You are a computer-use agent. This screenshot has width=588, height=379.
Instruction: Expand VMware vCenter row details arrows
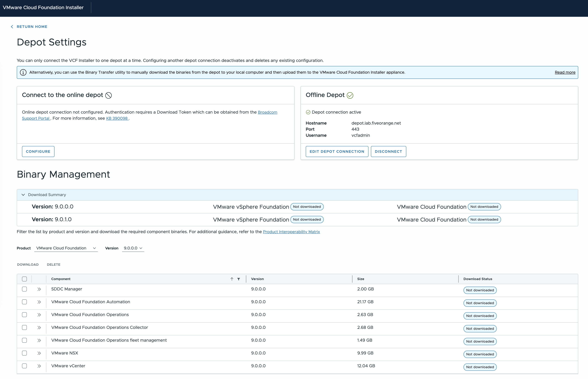[x=39, y=366]
